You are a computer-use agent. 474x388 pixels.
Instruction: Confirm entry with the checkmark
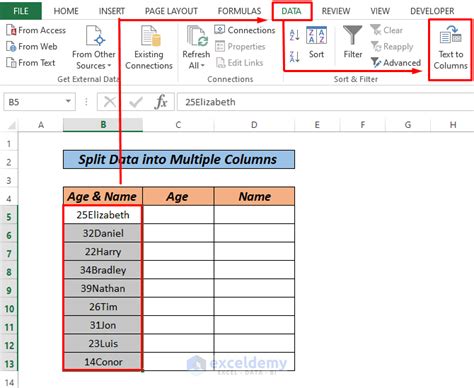pyautogui.click(x=136, y=102)
